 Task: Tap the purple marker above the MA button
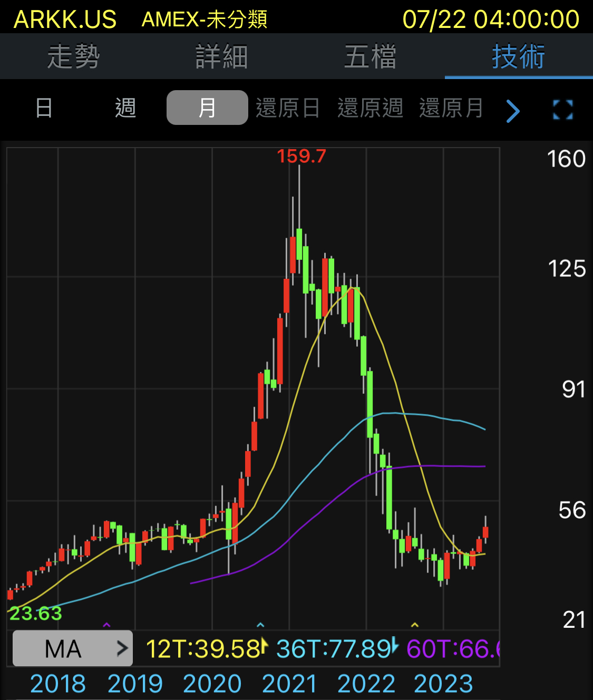106,625
